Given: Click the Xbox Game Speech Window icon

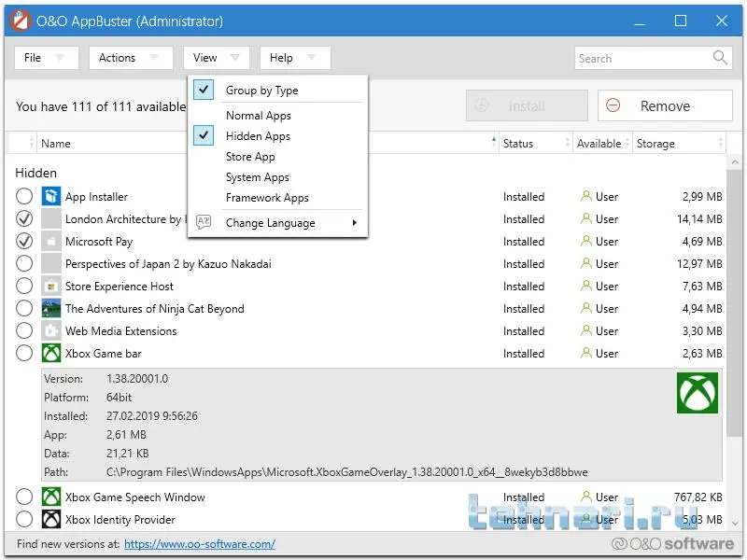Looking at the screenshot, I should 51,497.
